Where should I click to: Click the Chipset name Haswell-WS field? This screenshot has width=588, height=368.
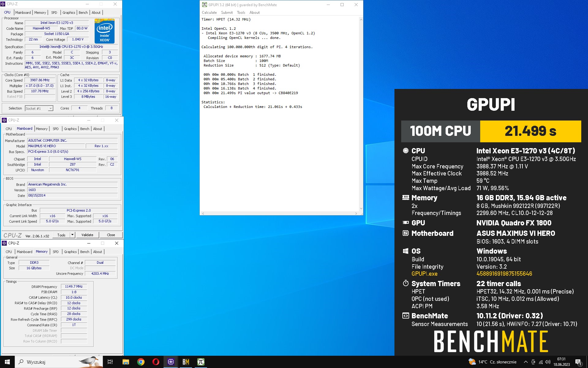click(x=73, y=159)
